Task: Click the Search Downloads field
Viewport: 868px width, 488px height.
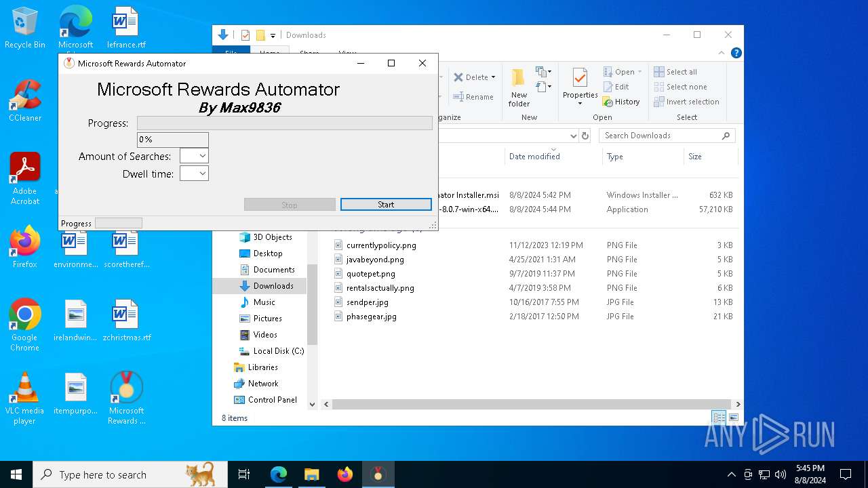Action: coord(667,136)
